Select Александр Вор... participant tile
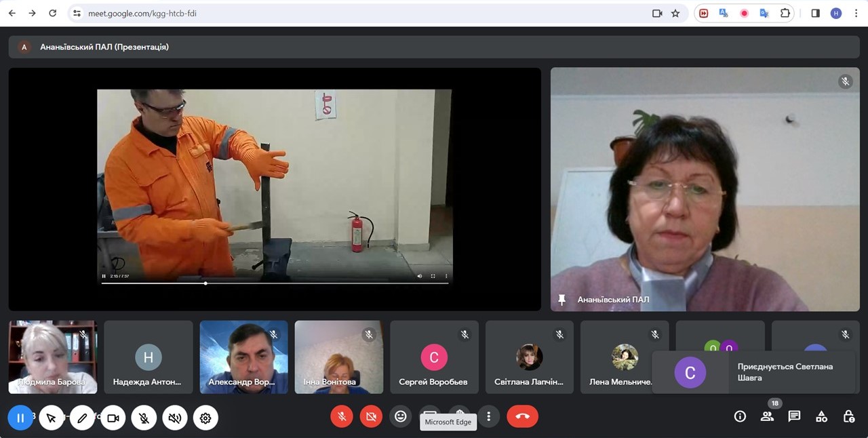The width and height of the screenshot is (868, 438). [x=243, y=357]
